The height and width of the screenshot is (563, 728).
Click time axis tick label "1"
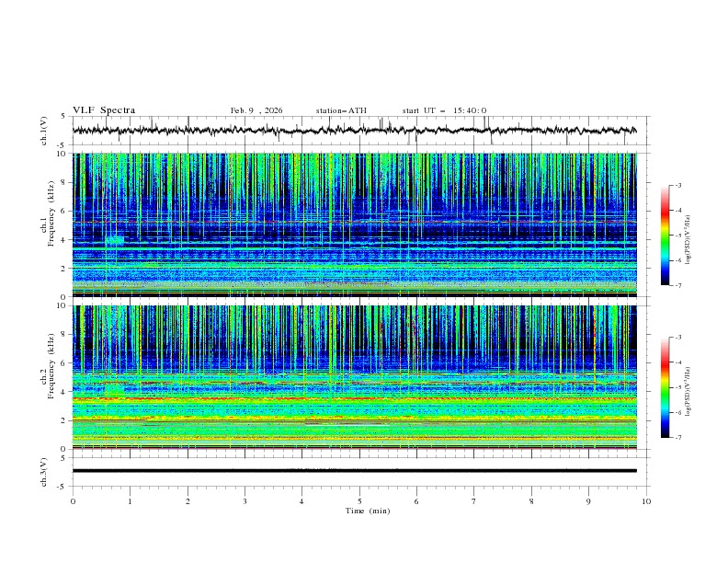pyautogui.click(x=130, y=501)
